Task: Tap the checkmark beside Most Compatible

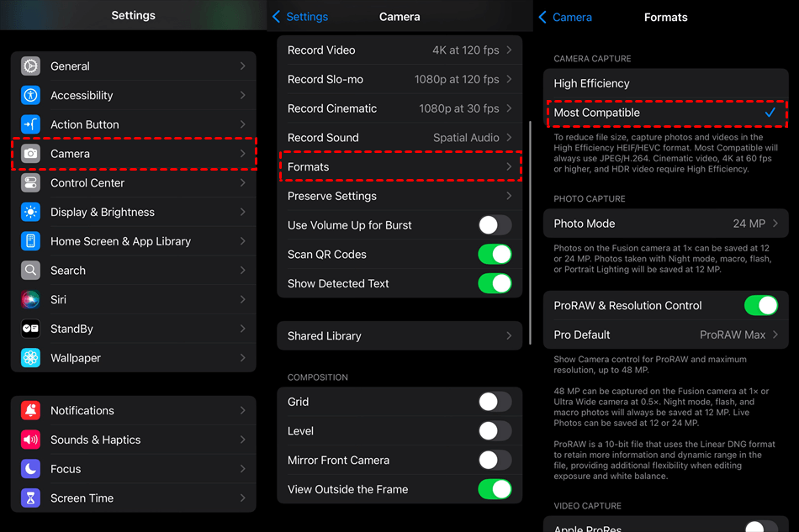Action: pyautogui.click(x=770, y=112)
